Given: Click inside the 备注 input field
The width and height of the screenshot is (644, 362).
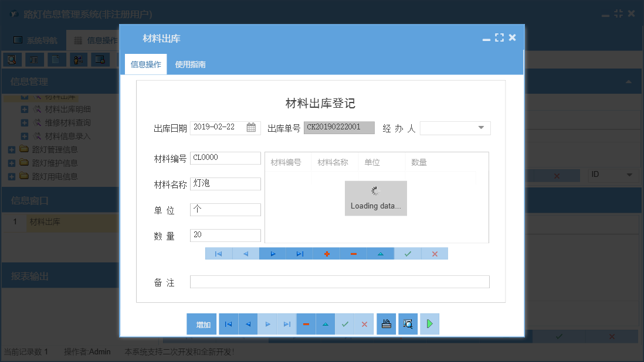Looking at the screenshot, I should click(x=339, y=282).
